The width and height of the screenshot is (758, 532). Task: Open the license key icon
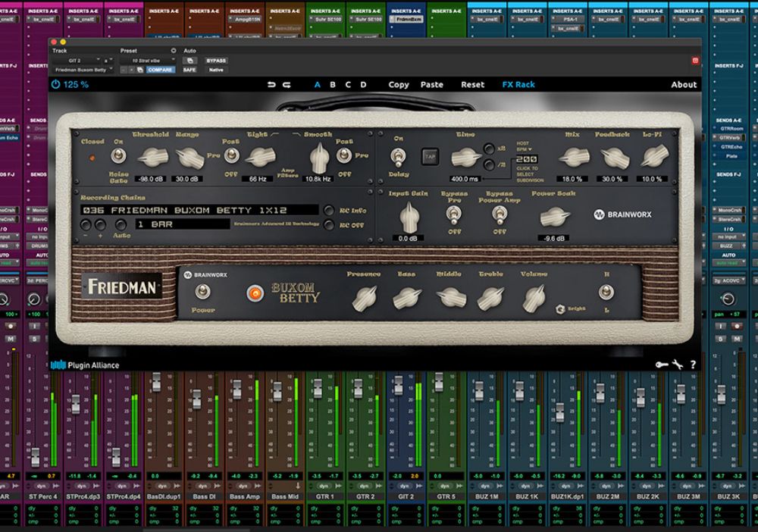(x=662, y=365)
